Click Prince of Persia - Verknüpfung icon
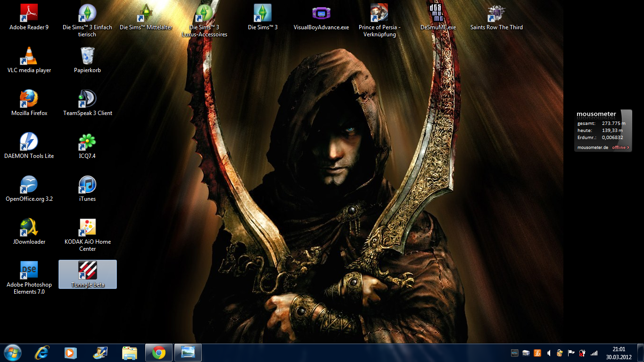Screen dimensions: 644x362 (380, 20)
